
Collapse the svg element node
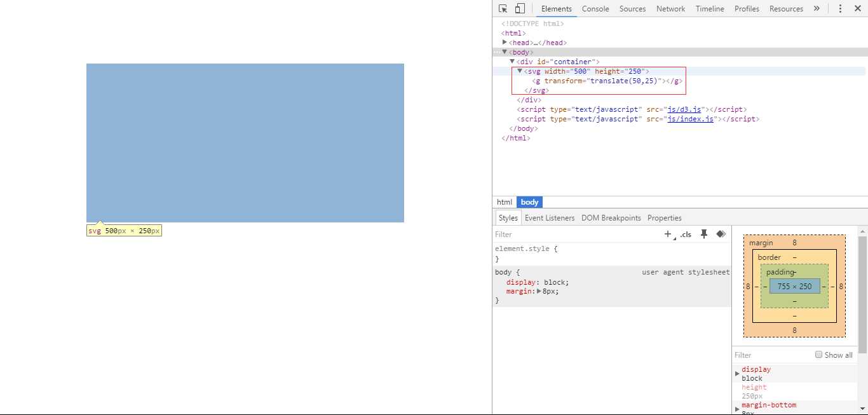pyautogui.click(x=520, y=71)
